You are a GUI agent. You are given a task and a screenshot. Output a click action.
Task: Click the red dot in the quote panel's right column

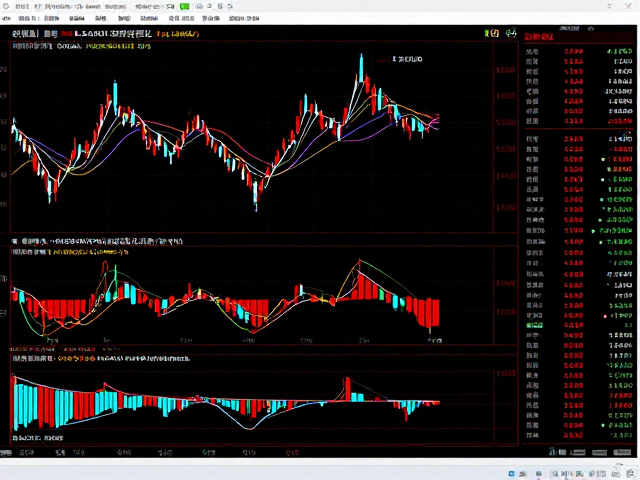(x=605, y=316)
